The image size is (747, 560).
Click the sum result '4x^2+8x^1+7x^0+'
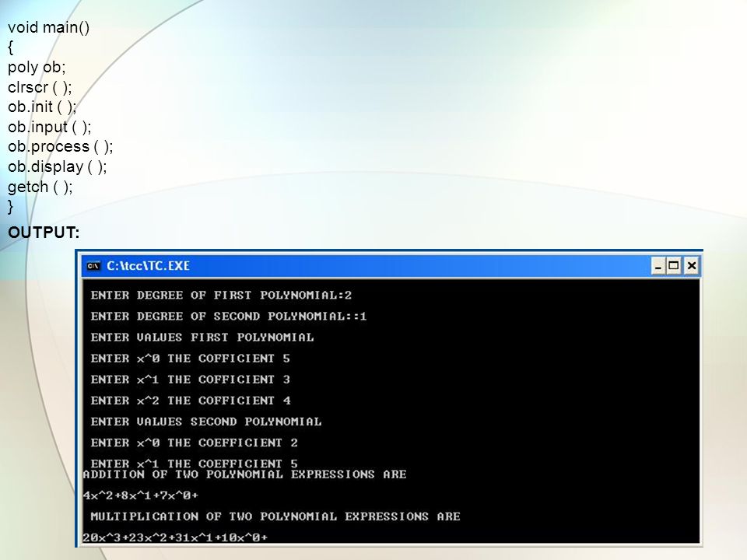pyautogui.click(x=141, y=495)
